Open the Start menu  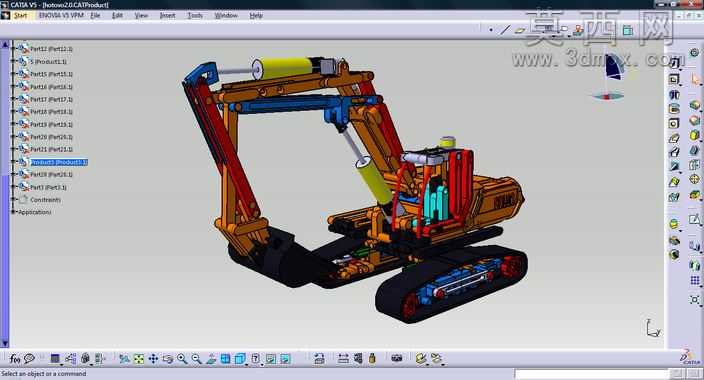[21, 15]
